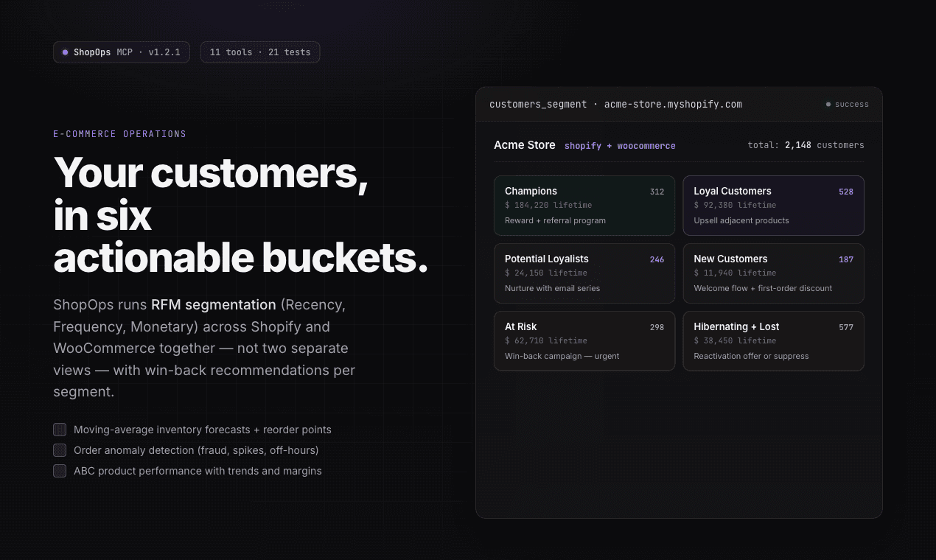Image resolution: width=936 pixels, height=560 pixels.
Task: Check the order anomaly detection box
Action: [x=60, y=450]
